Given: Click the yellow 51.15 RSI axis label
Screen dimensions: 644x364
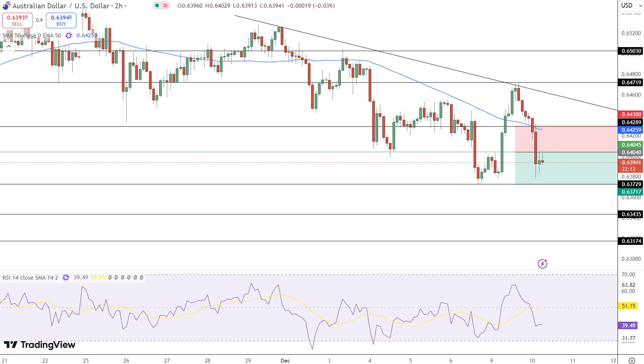Looking at the screenshot, I should pos(628,306).
